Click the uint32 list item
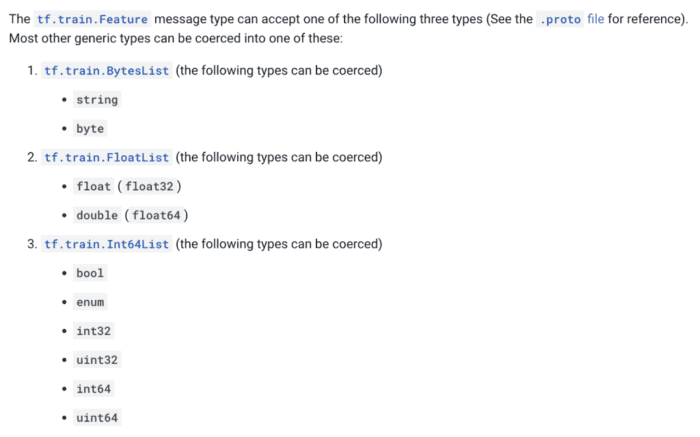700x437 pixels. 97,360
